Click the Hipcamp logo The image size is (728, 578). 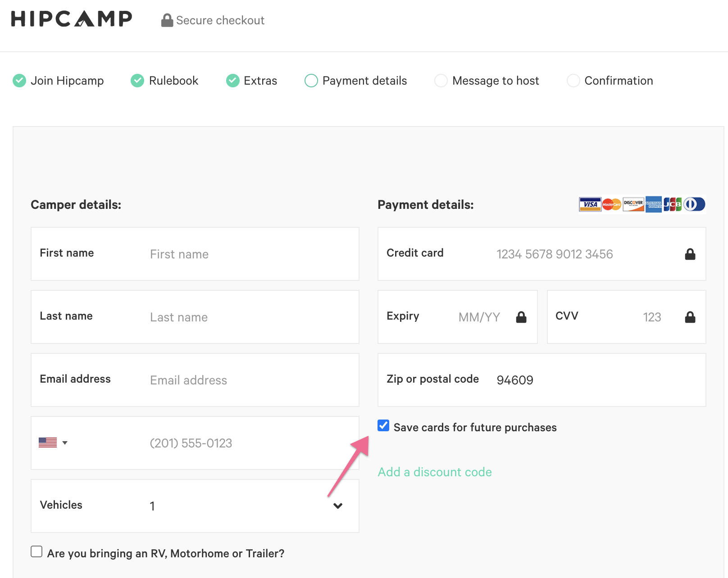pyautogui.click(x=72, y=19)
